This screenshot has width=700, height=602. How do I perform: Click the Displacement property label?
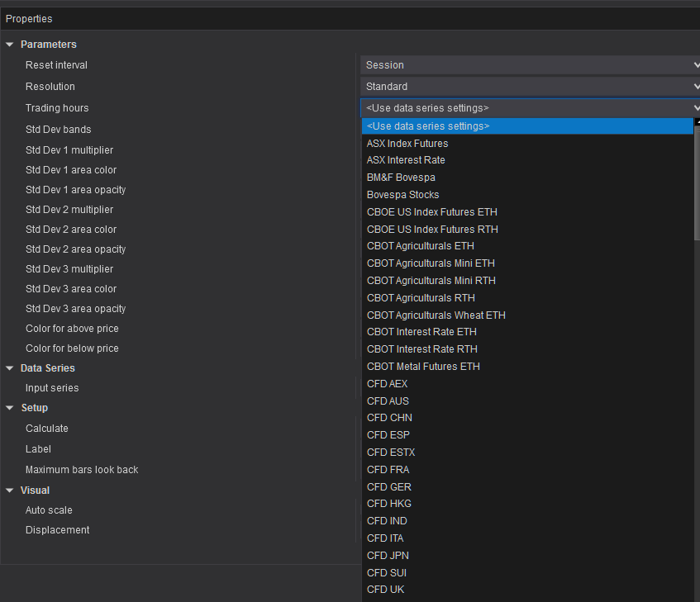pyautogui.click(x=57, y=530)
